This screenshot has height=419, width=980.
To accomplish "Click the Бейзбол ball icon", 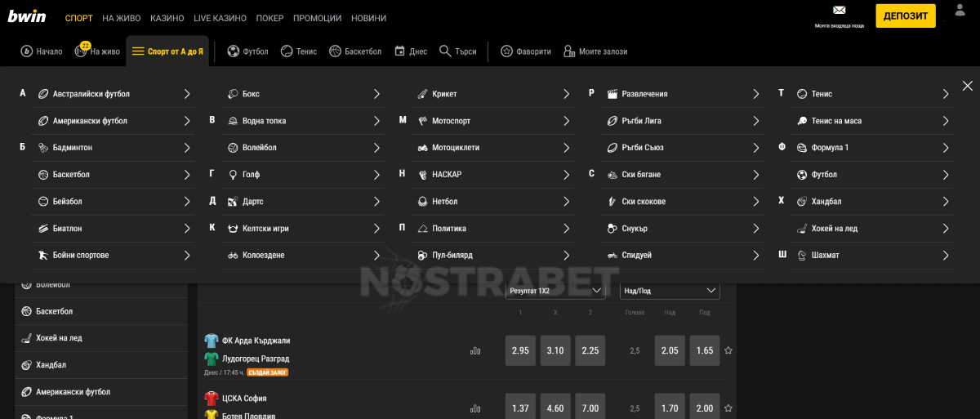I will [43, 202].
